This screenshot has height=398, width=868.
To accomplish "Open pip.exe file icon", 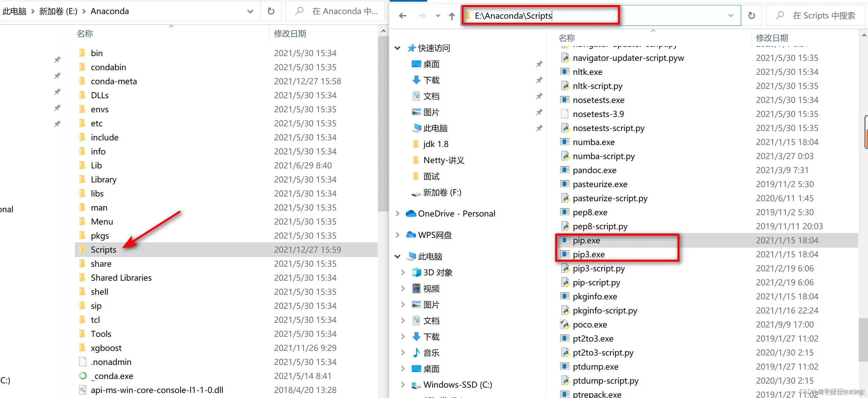I will [x=565, y=240].
